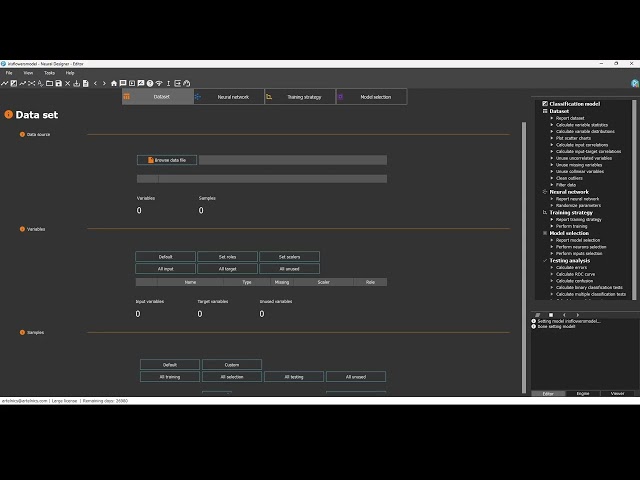Image resolution: width=640 pixels, height=480 pixels.
Task: Click the home toolbar icon
Action: (114, 83)
